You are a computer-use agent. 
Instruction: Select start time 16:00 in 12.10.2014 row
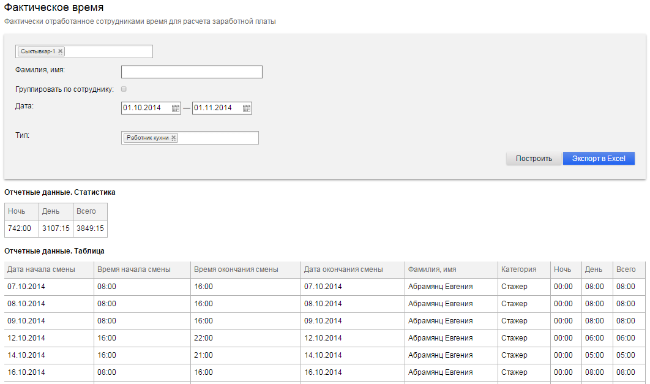click(107, 338)
